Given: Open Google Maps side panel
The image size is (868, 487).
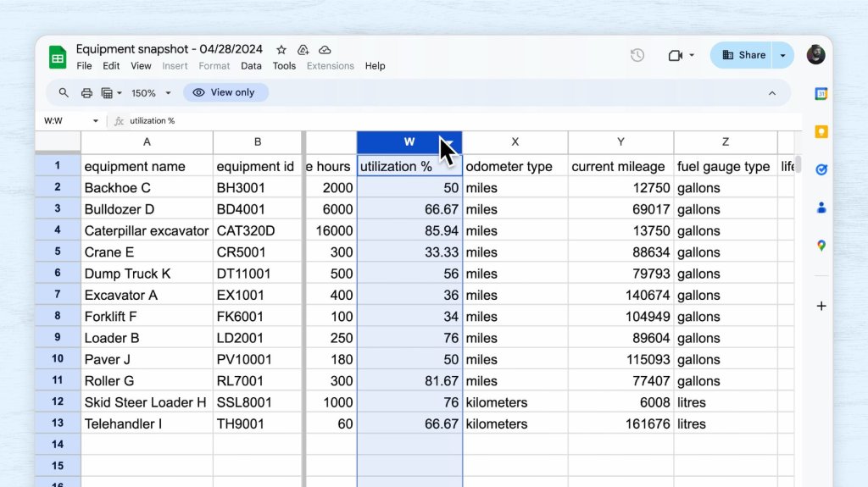Looking at the screenshot, I should 821,246.
